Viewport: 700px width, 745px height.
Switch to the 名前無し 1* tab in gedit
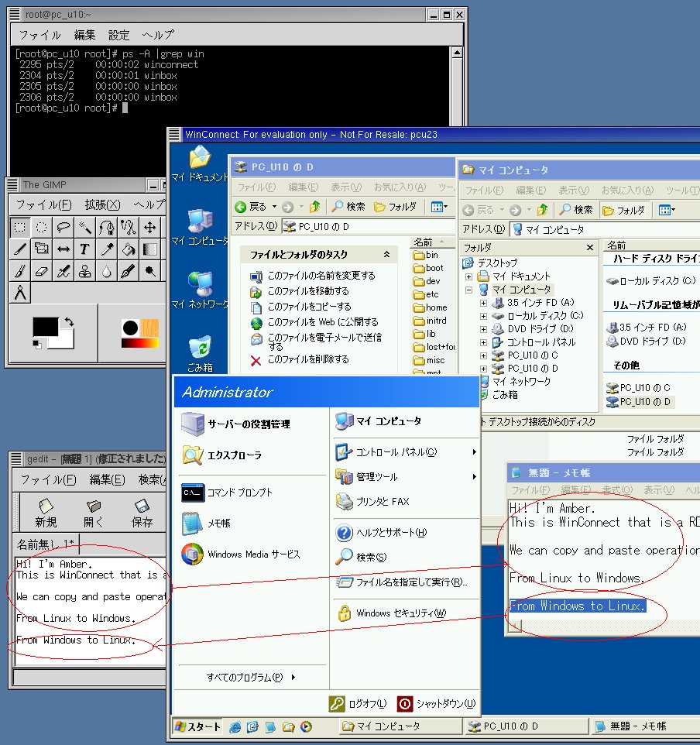[x=46, y=544]
